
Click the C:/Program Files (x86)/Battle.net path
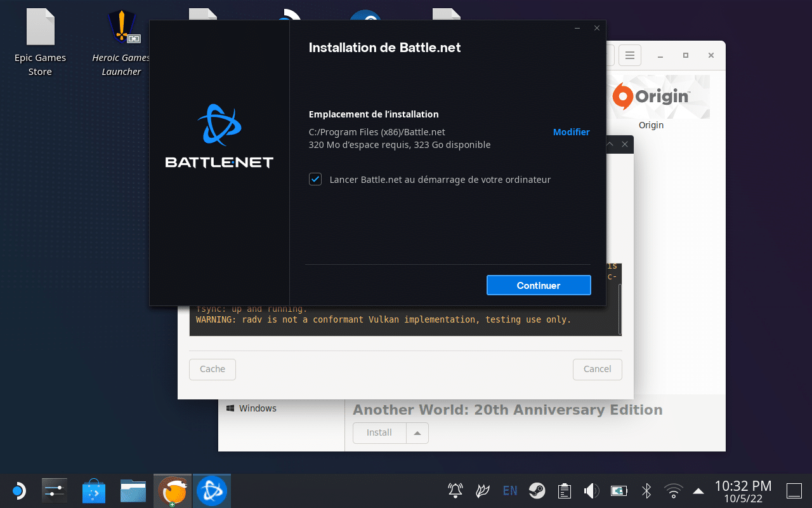coord(377,132)
